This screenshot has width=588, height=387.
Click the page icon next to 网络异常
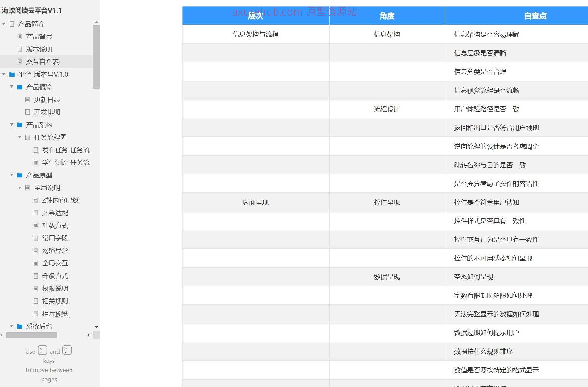35,251
